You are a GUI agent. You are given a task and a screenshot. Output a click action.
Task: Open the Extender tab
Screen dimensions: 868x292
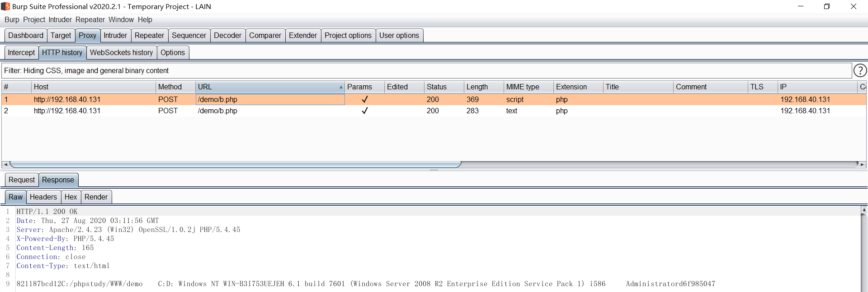303,35
